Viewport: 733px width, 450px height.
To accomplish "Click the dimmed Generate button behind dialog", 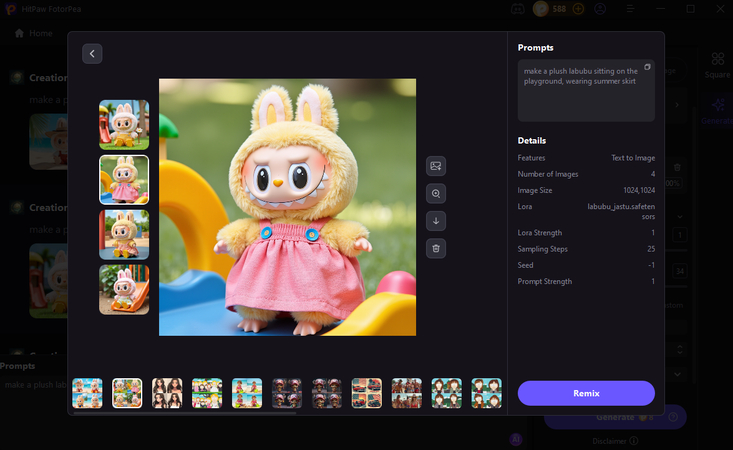I will 615,417.
